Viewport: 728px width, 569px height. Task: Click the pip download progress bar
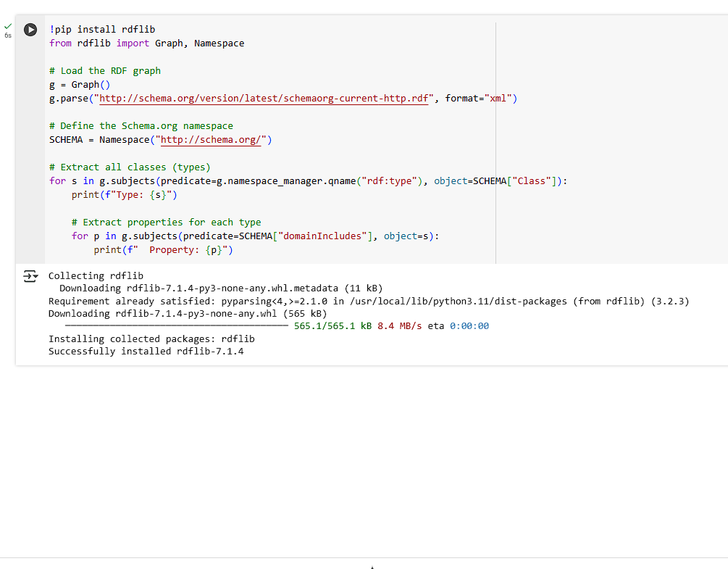click(x=177, y=326)
